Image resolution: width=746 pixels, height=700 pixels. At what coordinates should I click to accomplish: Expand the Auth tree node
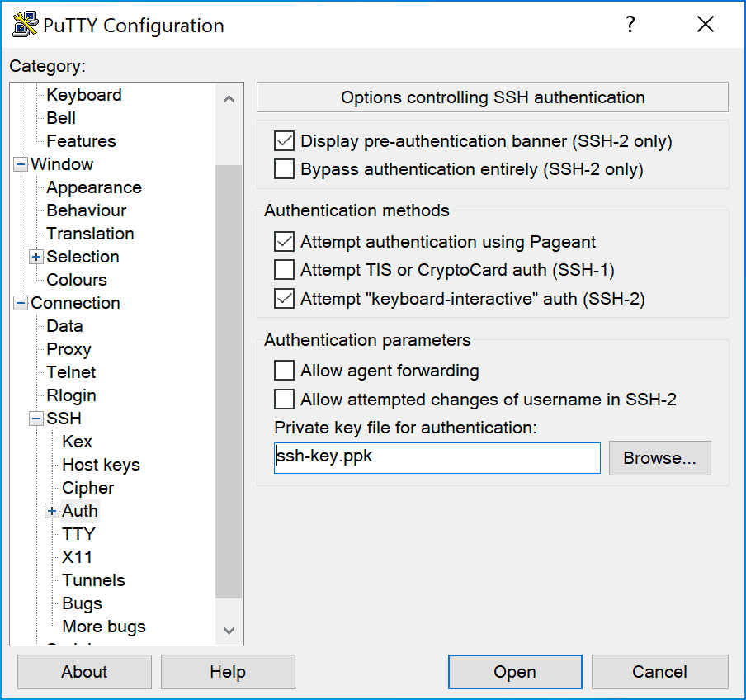[x=51, y=511]
